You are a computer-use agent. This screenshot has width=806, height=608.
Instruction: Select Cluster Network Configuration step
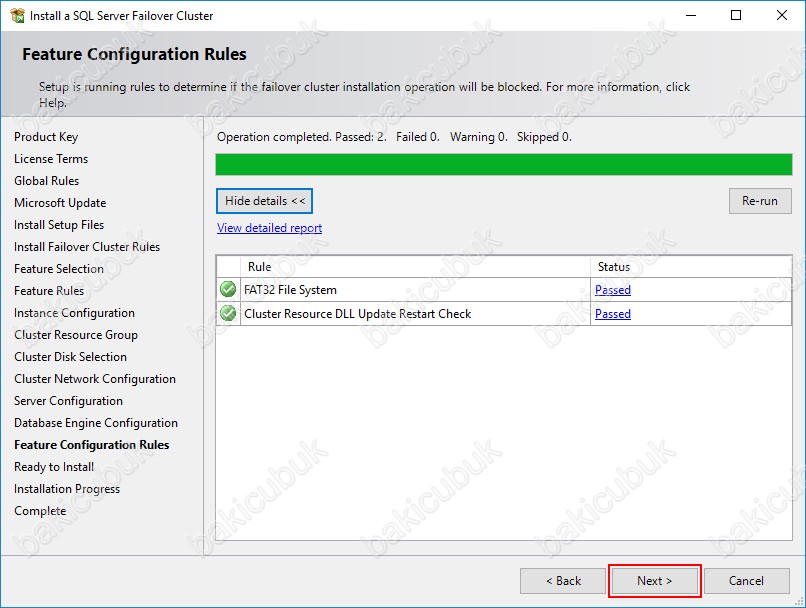coord(95,379)
